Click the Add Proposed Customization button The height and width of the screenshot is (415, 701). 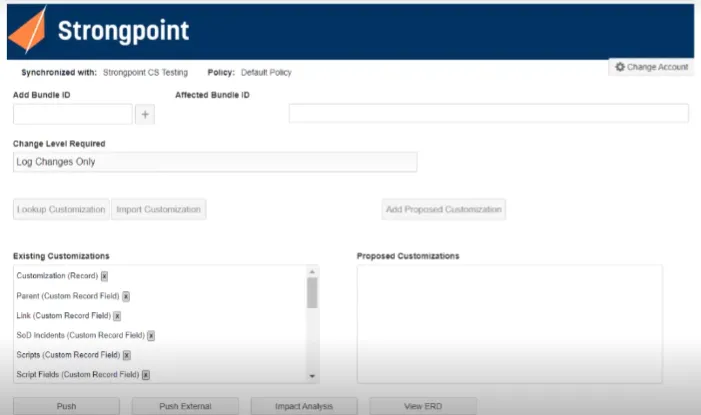tap(443, 209)
